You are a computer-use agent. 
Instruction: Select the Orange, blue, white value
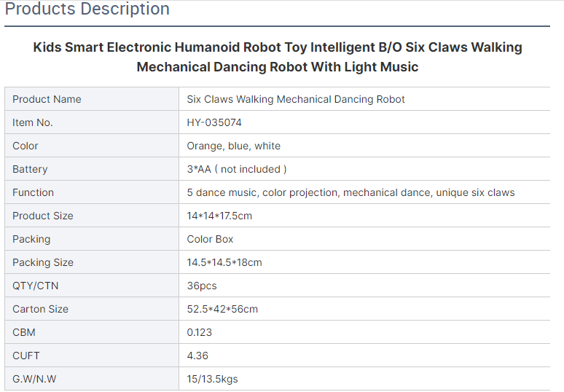(x=233, y=146)
